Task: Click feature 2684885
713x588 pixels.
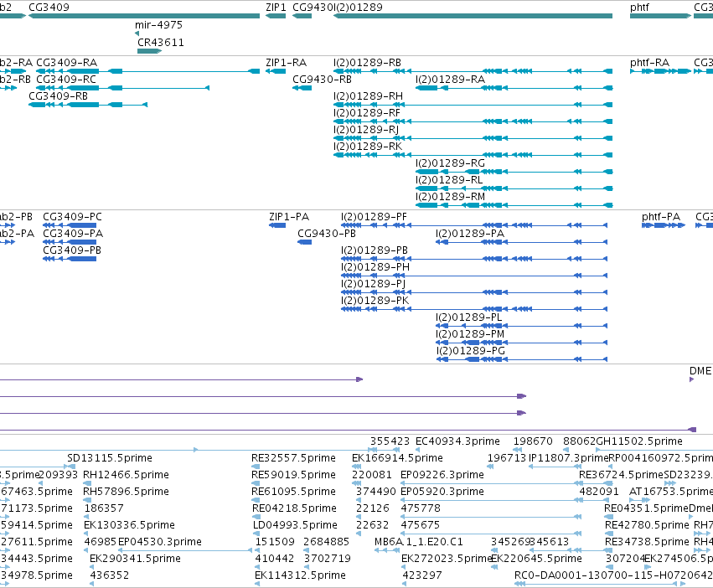Action: [326, 542]
